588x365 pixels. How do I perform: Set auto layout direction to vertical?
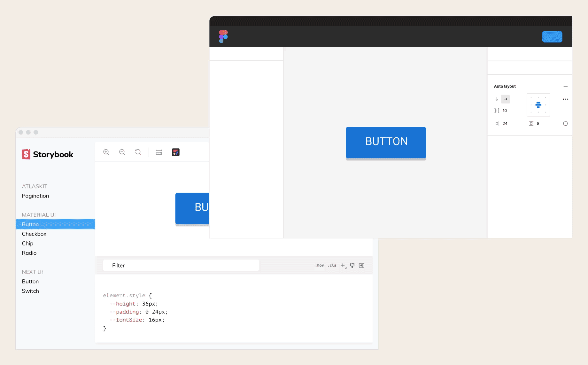pyautogui.click(x=497, y=99)
